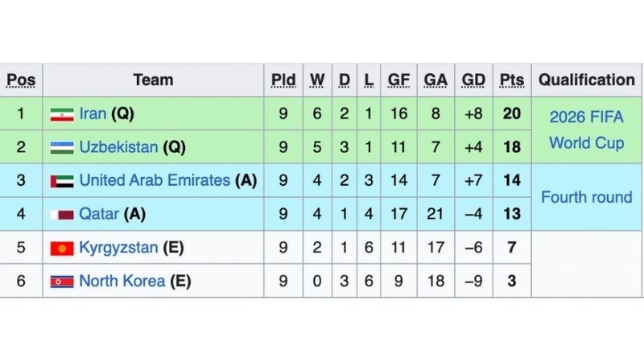The image size is (644, 362).
Task: Click the Pos column header
Action: [21, 80]
